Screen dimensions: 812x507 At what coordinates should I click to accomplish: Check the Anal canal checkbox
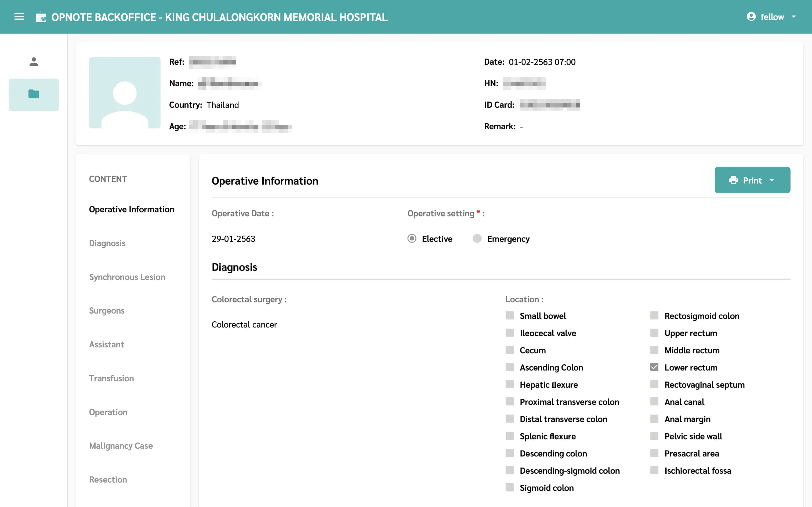pyautogui.click(x=654, y=402)
